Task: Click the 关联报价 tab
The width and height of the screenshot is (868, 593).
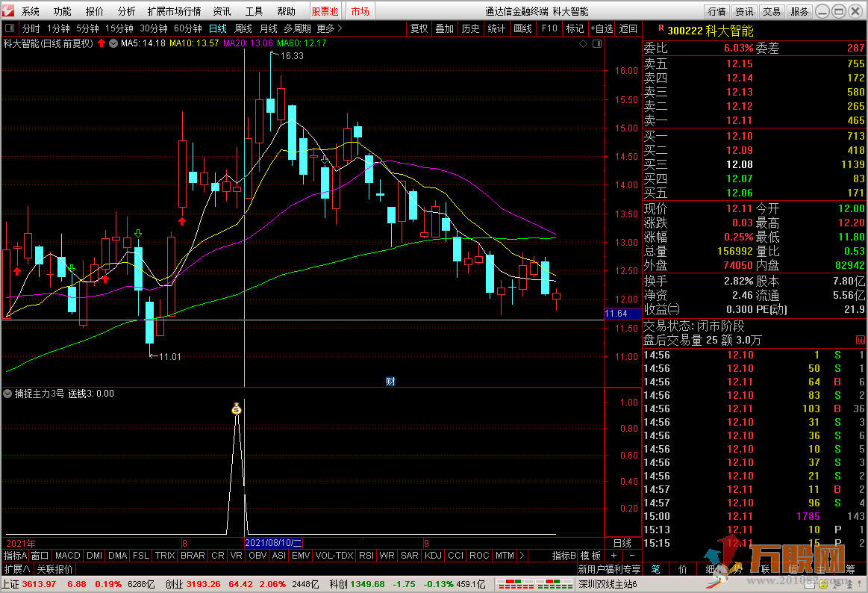Action: 54,569
